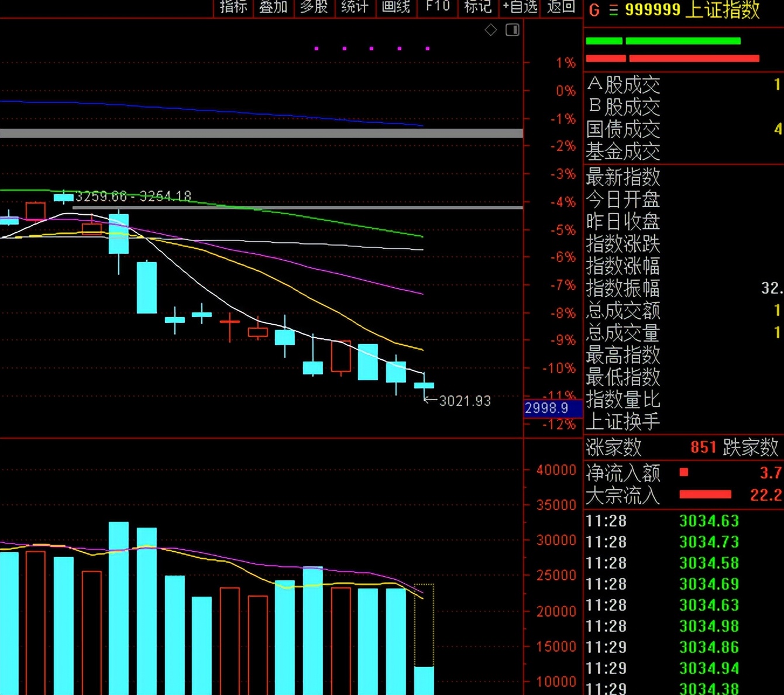Select the 999999 上证指数 title
The width and height of the screenshot is (784, 695).
(692, 9)
